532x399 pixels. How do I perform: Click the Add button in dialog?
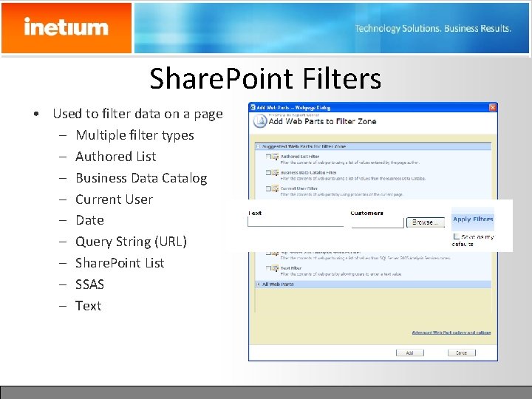point(410,353)
